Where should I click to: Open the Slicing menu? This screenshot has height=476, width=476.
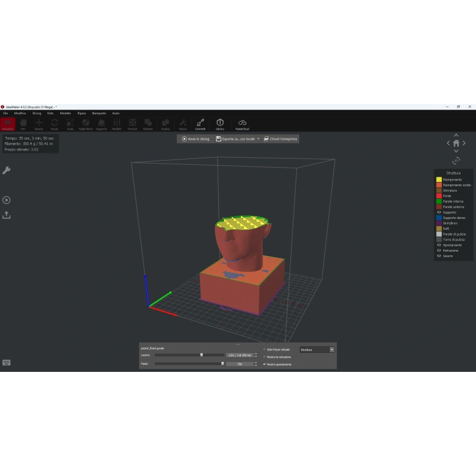[x=37, y=113]
